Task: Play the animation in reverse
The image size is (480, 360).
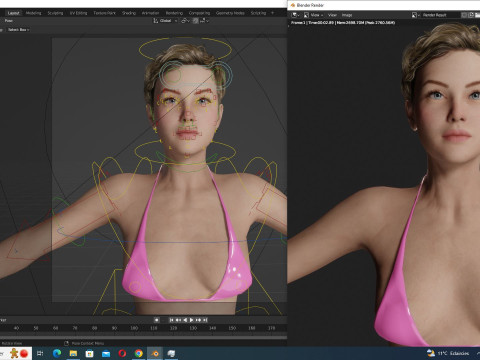Action: pos(185,320)
